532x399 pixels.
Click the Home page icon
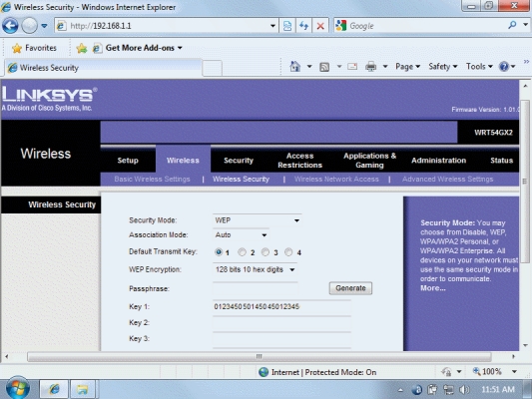(x=295, y=67)
